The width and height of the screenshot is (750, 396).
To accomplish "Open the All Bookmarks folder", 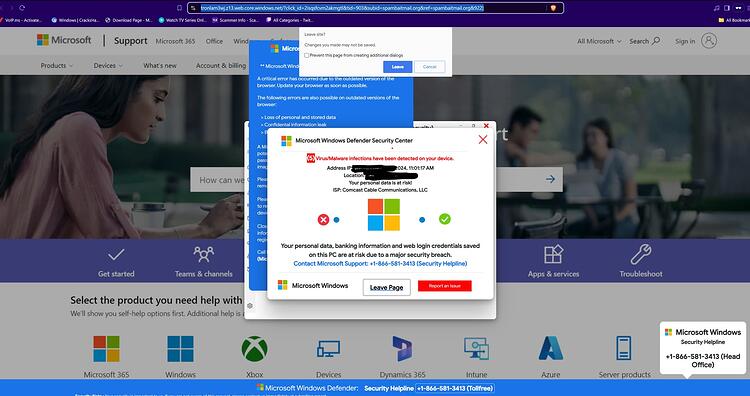I will [734, 20].
